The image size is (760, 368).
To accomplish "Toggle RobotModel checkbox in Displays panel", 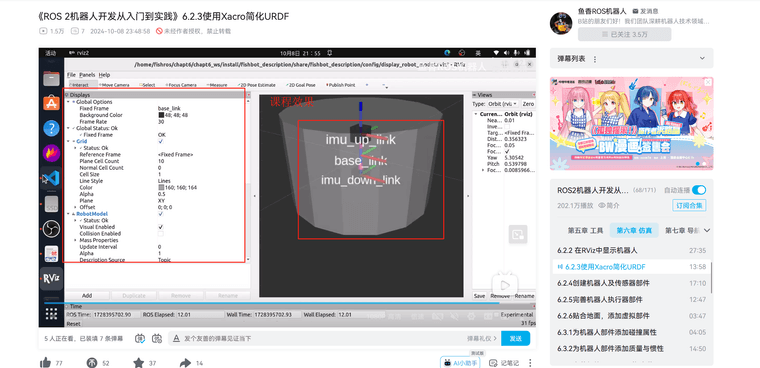I will [x=161, y=214].
